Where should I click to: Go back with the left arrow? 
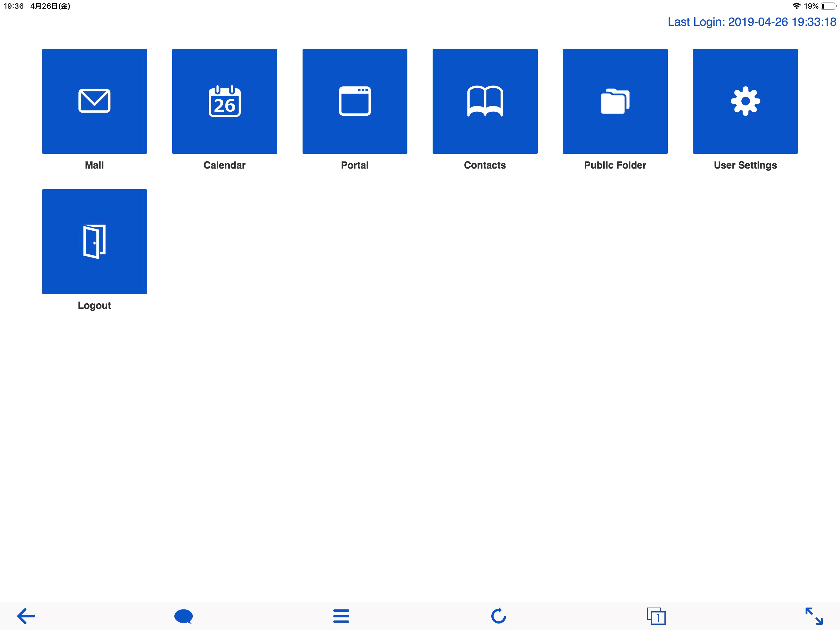(x=26, y=616)
